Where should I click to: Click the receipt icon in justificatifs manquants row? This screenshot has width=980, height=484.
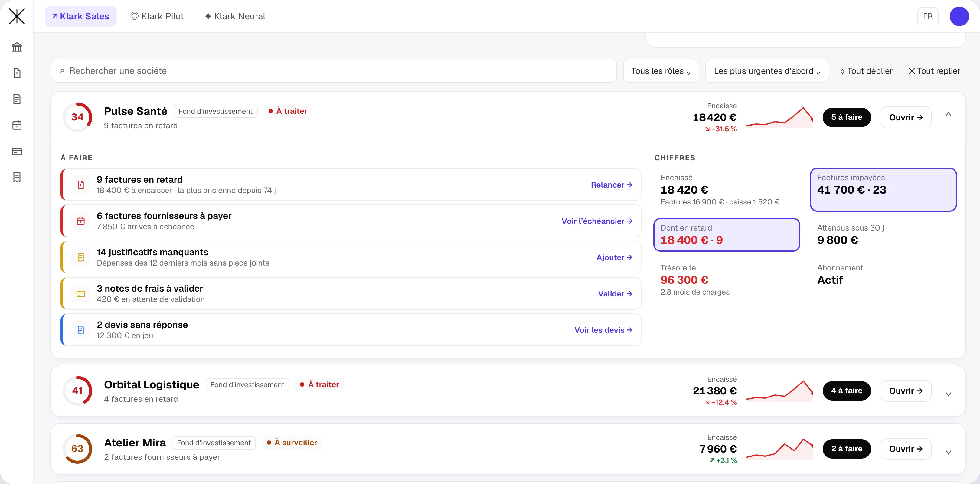click(x=81, y=258)
